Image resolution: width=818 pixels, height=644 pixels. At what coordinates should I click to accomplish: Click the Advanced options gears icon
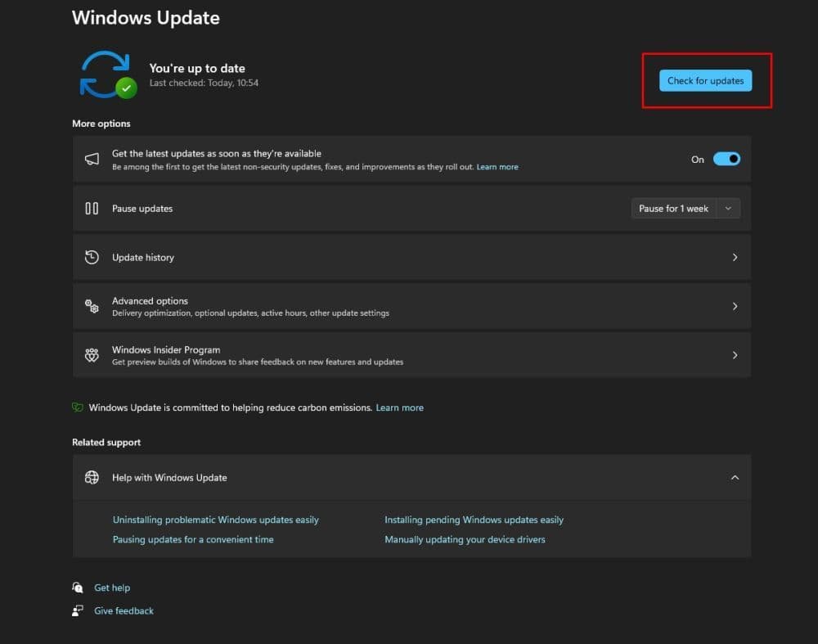[x=92, y=306]
